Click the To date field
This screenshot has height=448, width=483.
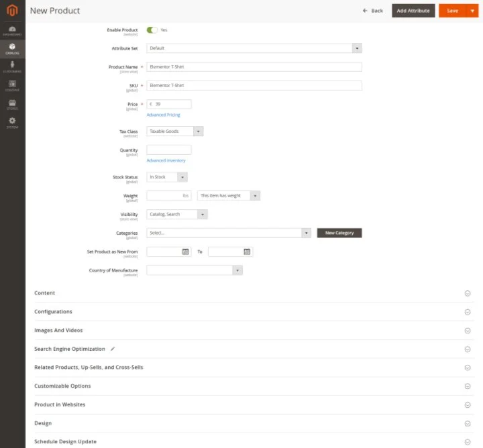click(x=230, y=252)
